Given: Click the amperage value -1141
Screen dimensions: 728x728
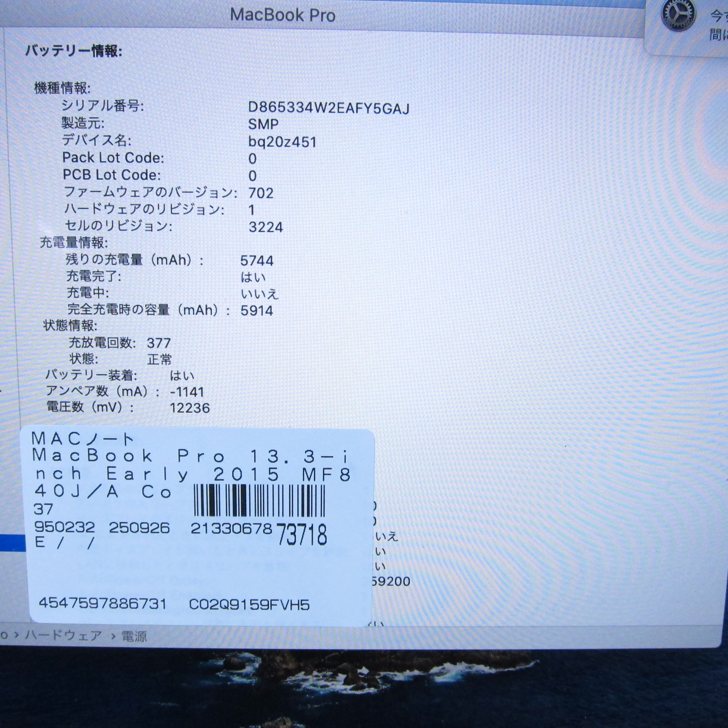Looking at the screenshot, I should tap(187, 392).
